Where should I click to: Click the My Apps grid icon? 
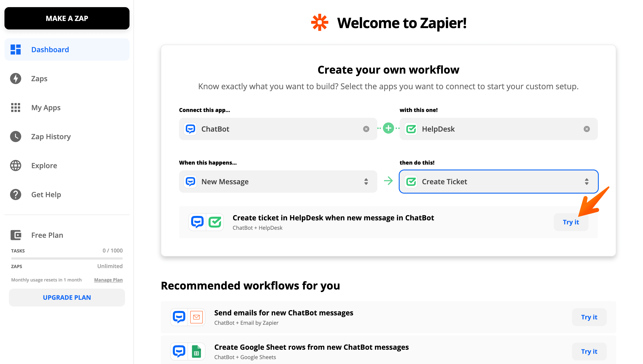[x=16, y=107]
